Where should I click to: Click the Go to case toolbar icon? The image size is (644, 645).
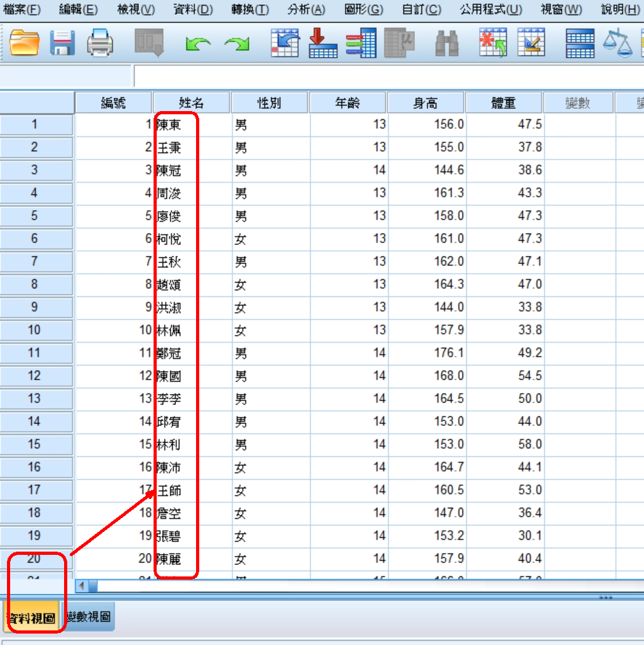click(x=285, y=44)
